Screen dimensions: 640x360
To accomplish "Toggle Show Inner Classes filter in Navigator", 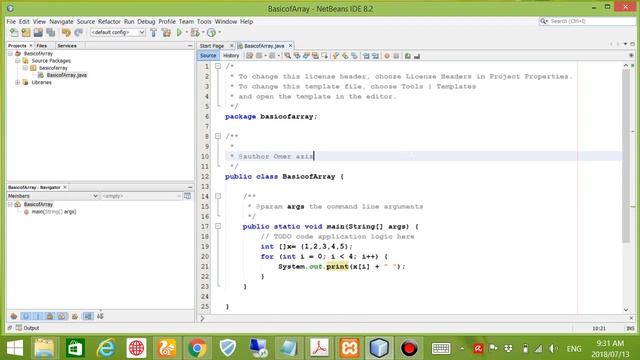I will pos(62,316).
